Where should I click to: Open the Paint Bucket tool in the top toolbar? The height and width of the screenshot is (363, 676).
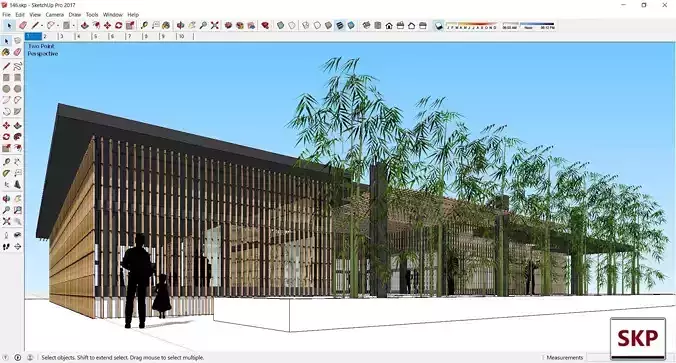(x=166, y=25)
